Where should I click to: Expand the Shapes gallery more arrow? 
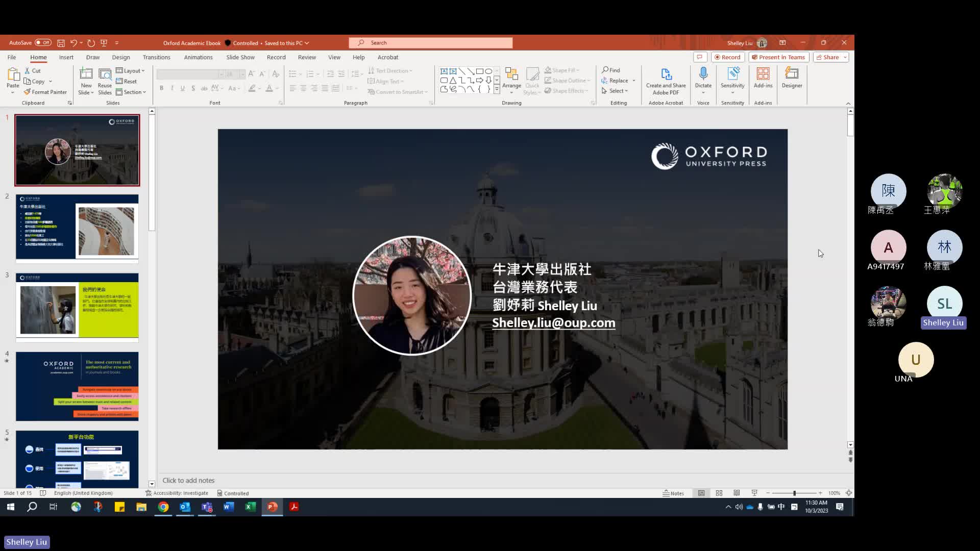click(497, 89)
